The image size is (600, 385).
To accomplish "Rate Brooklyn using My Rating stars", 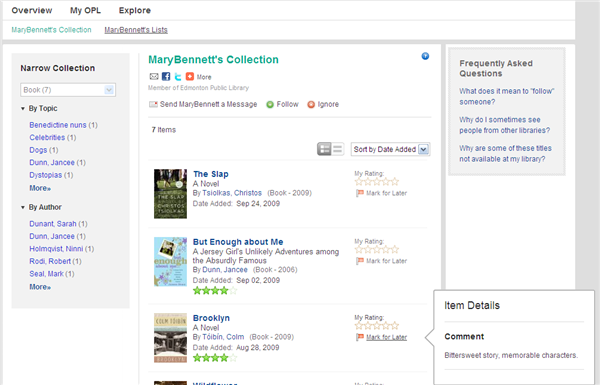I will (377, 326).
